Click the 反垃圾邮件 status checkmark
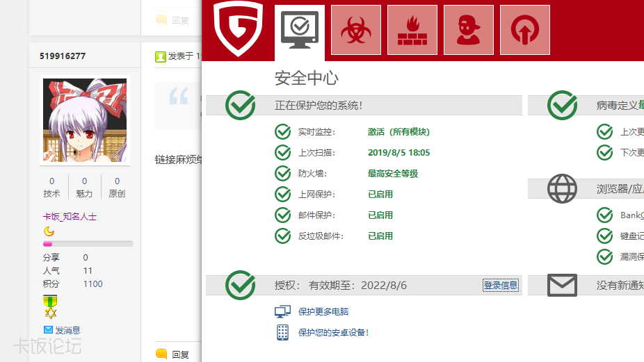The image size is (644, 362). tap(282, 236)
